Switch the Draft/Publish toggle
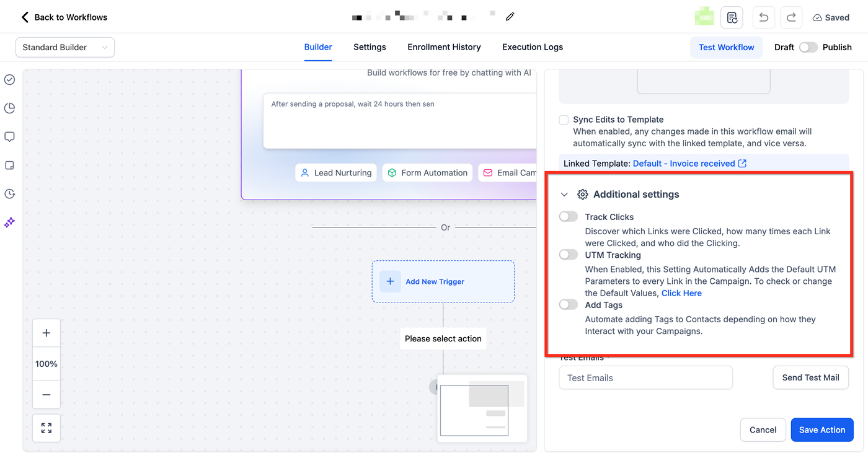 pyautogui.click(x=808, y=47)
